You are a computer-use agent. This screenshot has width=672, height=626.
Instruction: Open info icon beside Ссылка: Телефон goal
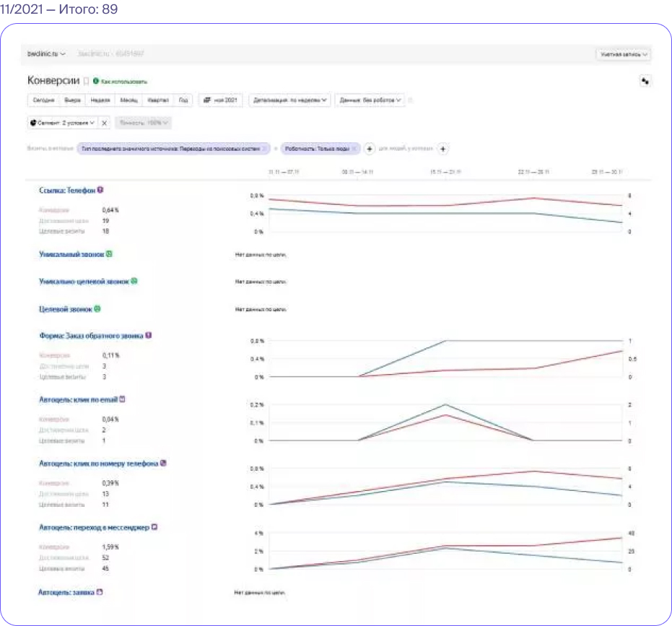coord(100,190)
